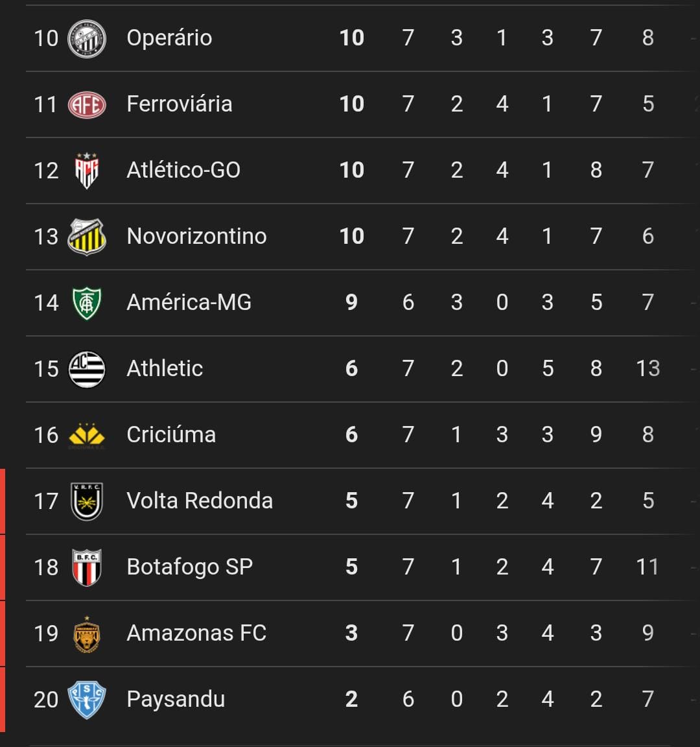700x747 pixels.
Task: Select the Paysandu blue crest
Action: (87, 700)
